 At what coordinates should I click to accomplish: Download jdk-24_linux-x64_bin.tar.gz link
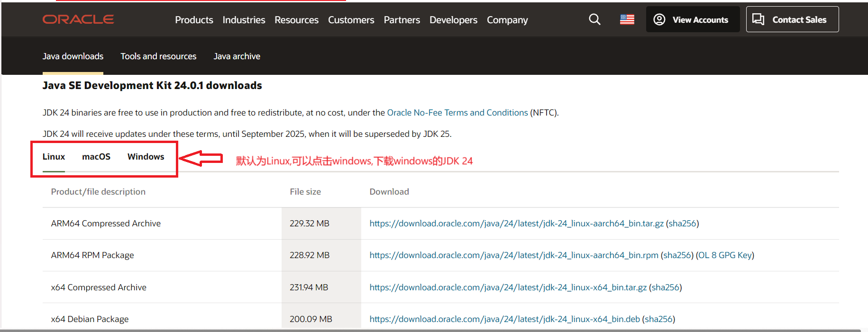click(x=508, y=287)
